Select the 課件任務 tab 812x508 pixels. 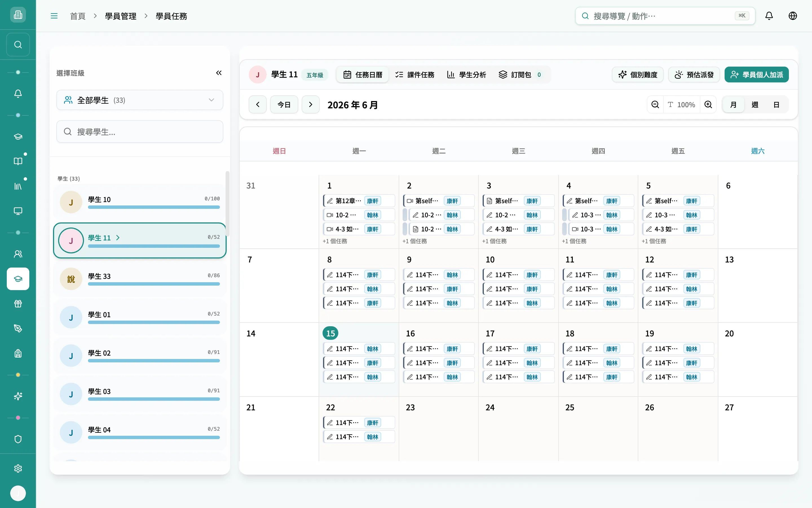click(415, 75)
